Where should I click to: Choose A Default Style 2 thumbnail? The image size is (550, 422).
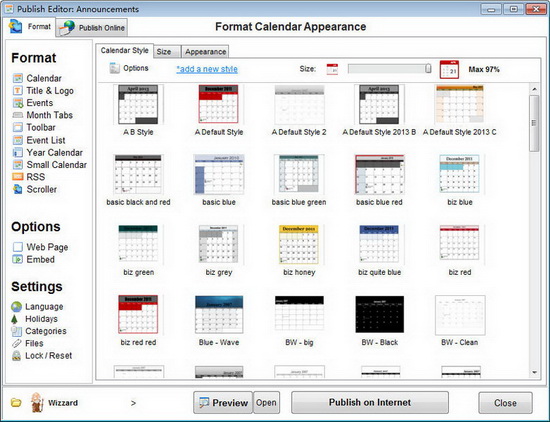pos(299,105)
